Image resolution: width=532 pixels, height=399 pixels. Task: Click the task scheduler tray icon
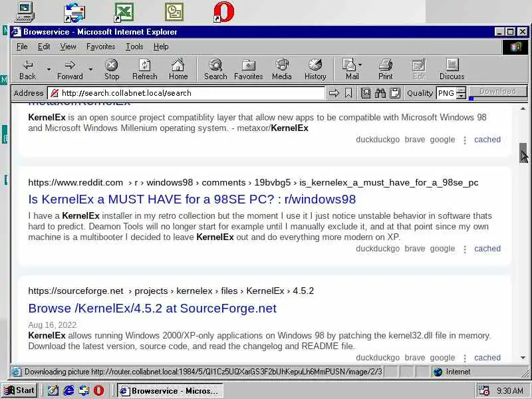click(483, 391)
